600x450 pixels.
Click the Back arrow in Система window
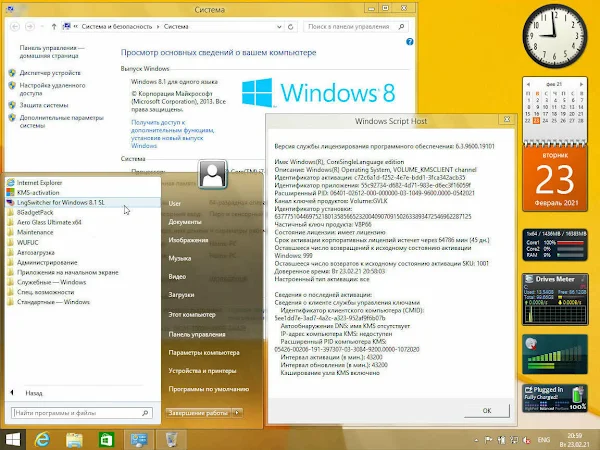click(15, 27)
